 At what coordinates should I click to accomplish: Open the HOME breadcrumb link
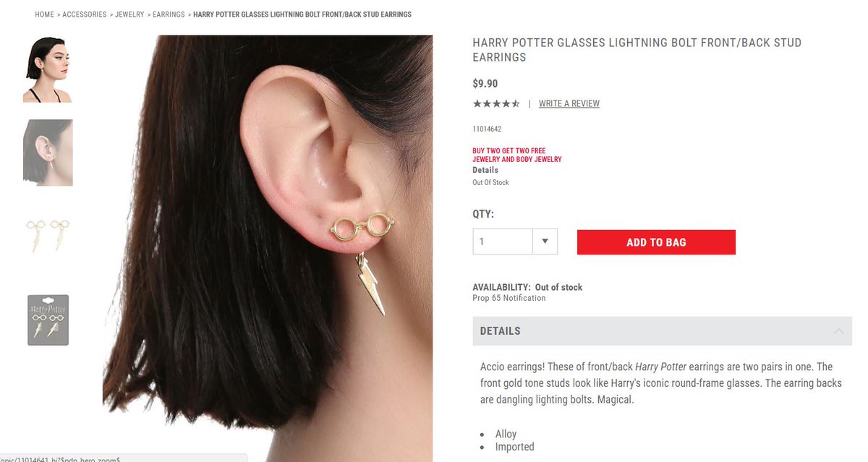point(44,14)
